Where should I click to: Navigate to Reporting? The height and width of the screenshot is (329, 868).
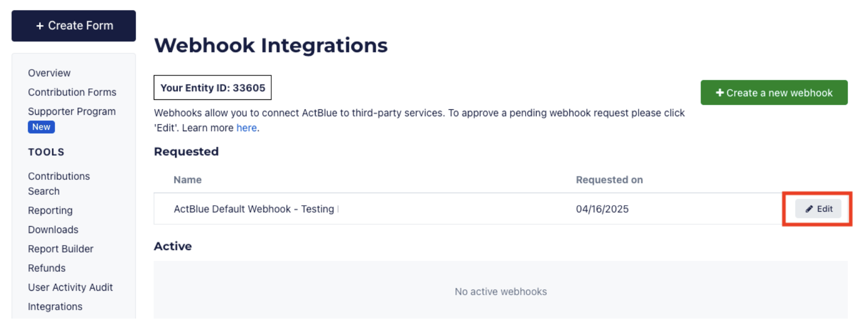50,211
